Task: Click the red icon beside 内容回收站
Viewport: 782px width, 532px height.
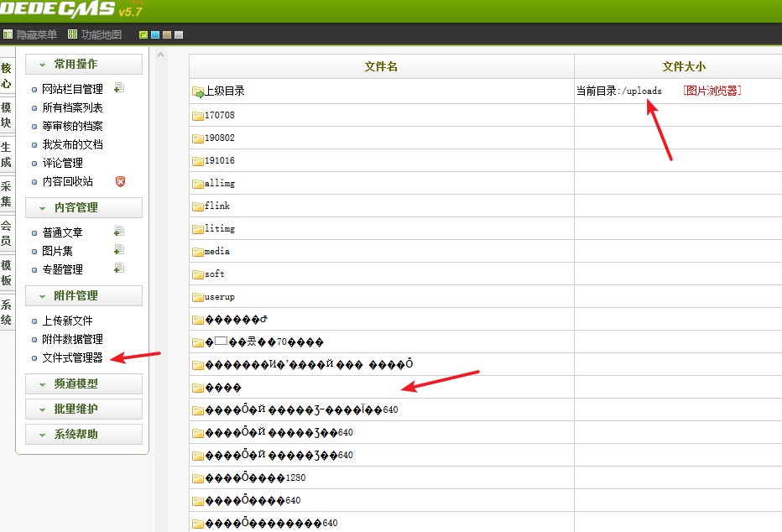Action: click(120, 181)
